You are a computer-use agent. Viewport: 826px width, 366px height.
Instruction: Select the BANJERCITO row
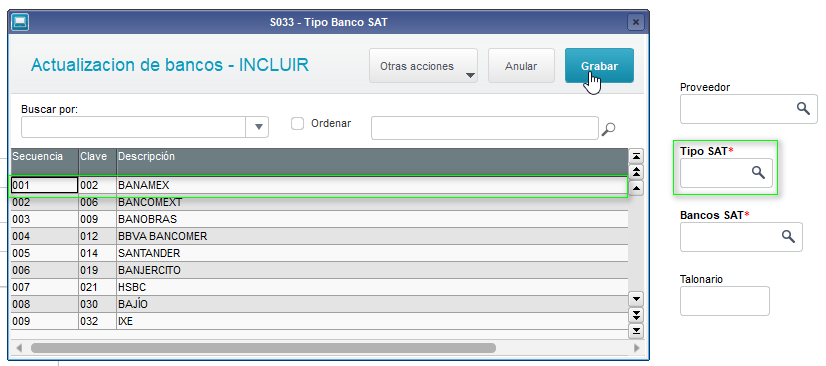point(319,270)
